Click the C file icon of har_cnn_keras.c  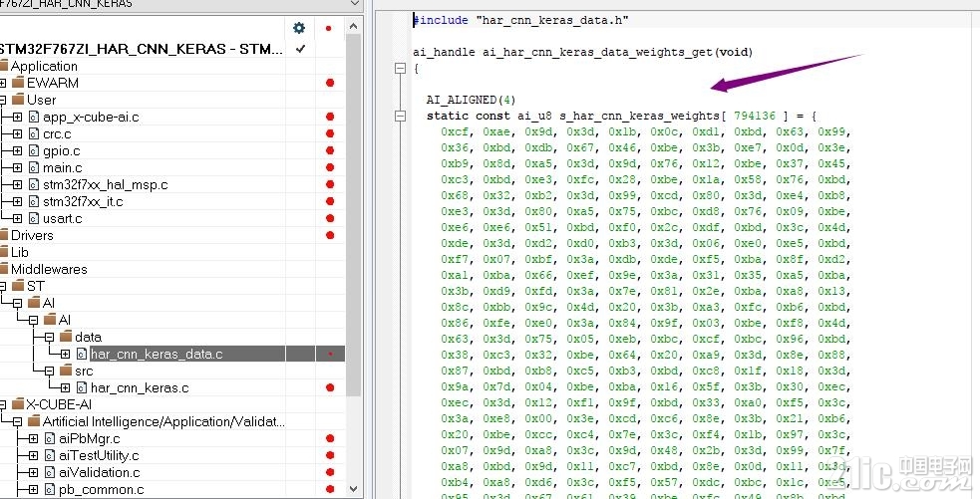tap(82, 387)
